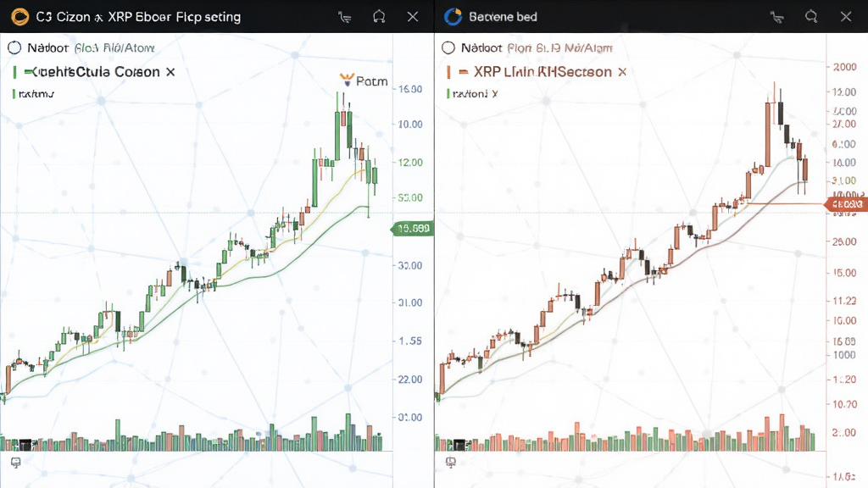Close the left XRP chart panel
The width and height of the screenshot is (868, 488).
(x=413, y=17)
